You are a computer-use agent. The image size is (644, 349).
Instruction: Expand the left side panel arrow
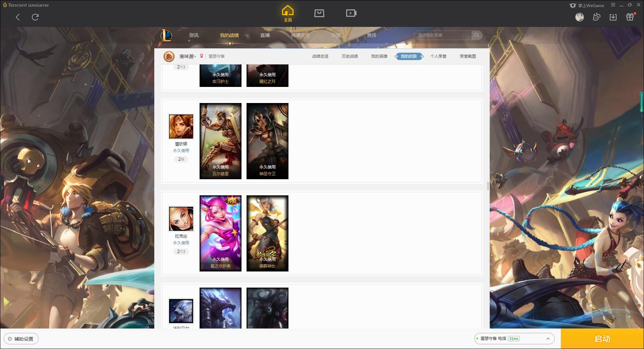[x=2, y=188]
